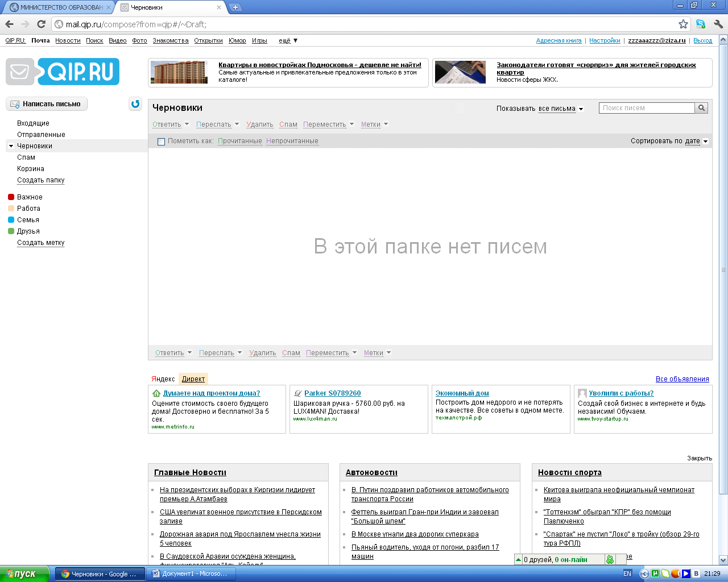Click the Создать метку link
728x582 pixels.
pos(41,243)
